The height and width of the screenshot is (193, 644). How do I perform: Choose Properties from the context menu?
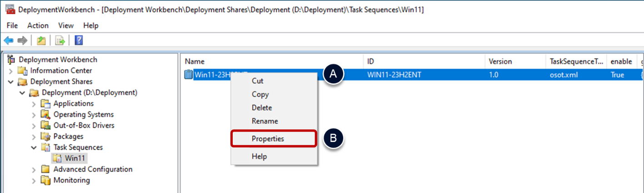[268, 139]
